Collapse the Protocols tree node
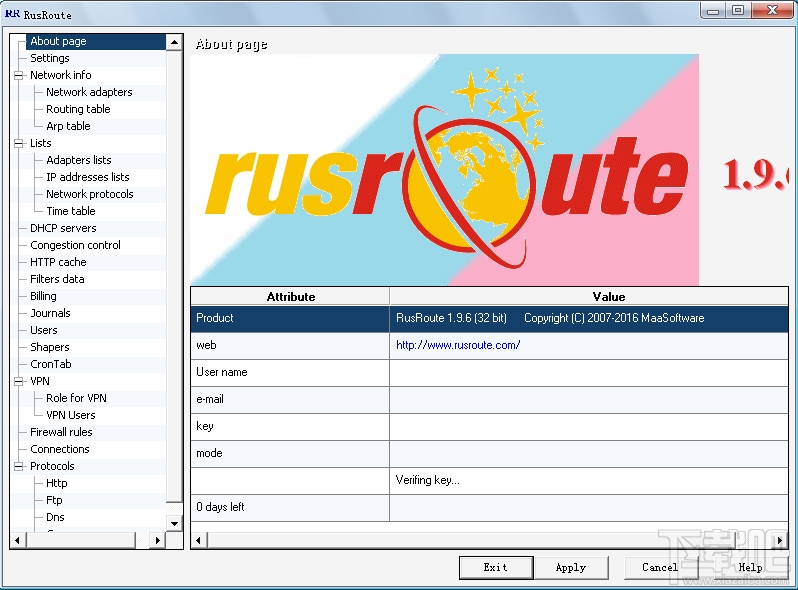 (x=19, y=466)
